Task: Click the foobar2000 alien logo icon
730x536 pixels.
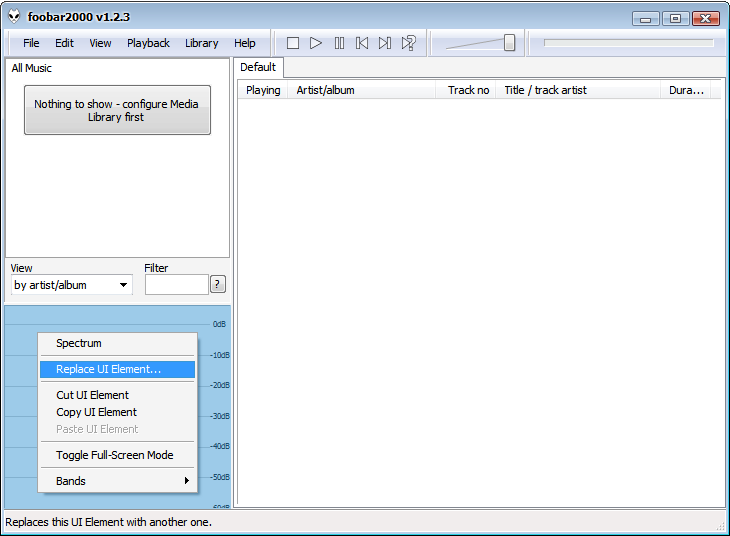Action: pyautogui.click(x=14, y=17)
